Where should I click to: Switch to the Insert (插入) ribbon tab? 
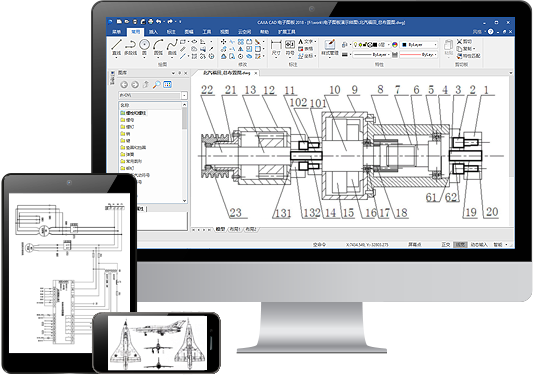click(x=153, y=32)
